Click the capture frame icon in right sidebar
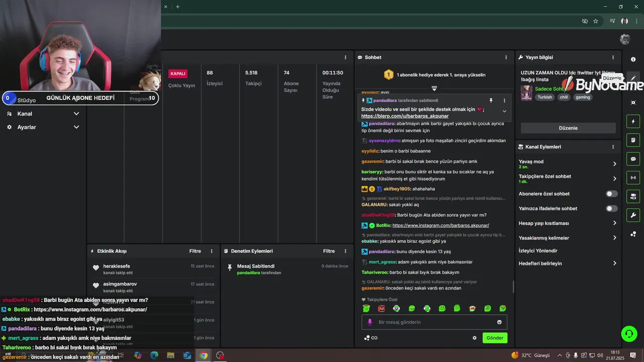The height and width of the screenshot is (362, 644). 633,103
